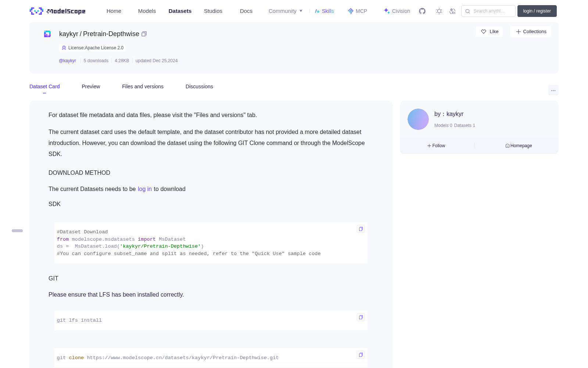Open the MCP page
The image size is (588, 368).
(x=358, y=11)
